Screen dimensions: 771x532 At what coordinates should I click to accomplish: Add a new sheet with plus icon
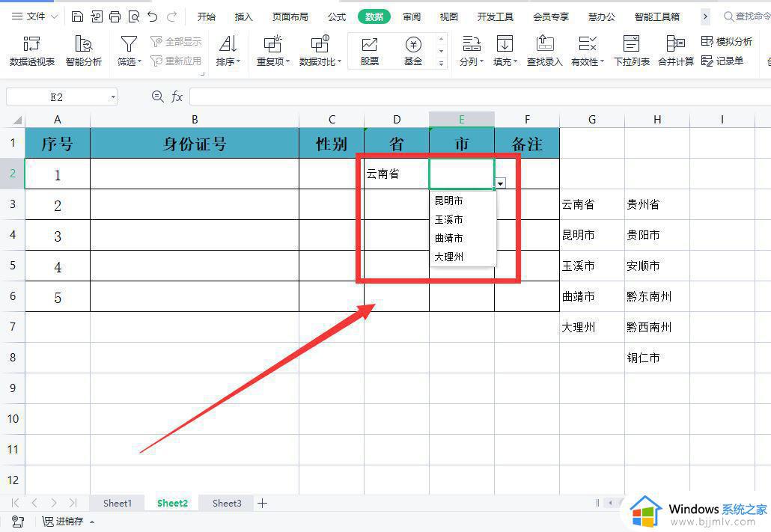(x=263, y=503)
